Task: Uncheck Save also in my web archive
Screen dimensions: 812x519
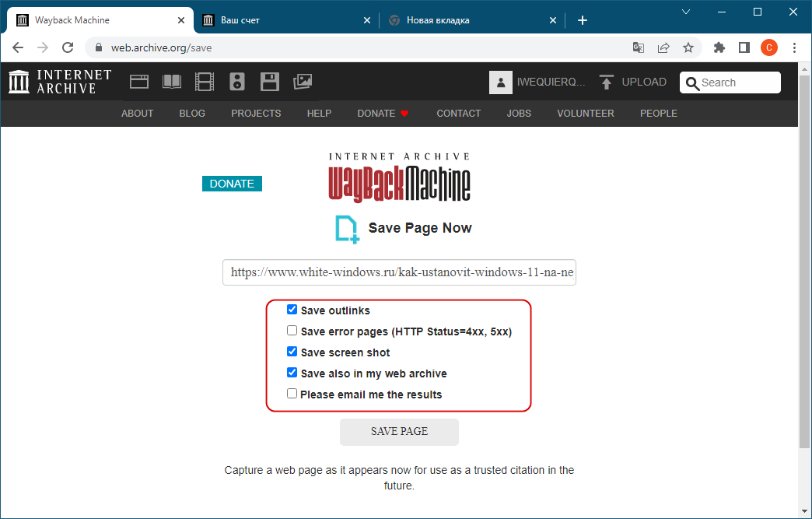Action: click(292, 373)
